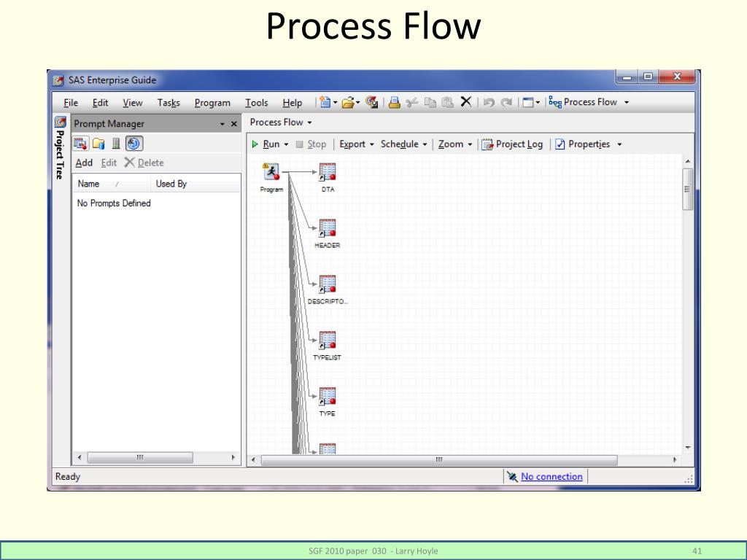Click the Redo arrow icon
This screenshot has width=747, height=560.
(506, 102)
